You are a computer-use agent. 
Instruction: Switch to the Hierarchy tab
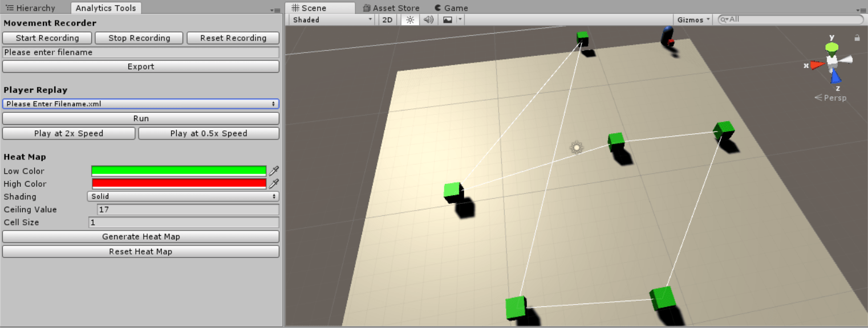coord(35,8)
